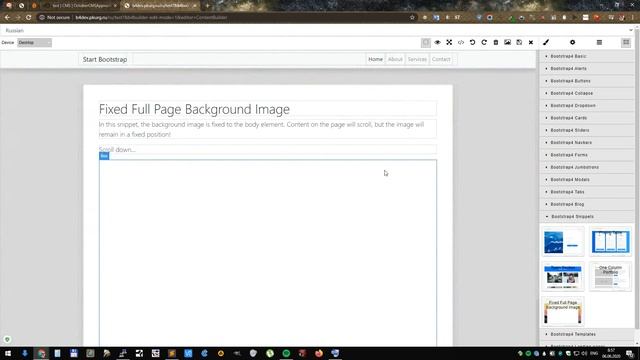Click the trash delete icon
640x360 pixels.
(496, 42)
